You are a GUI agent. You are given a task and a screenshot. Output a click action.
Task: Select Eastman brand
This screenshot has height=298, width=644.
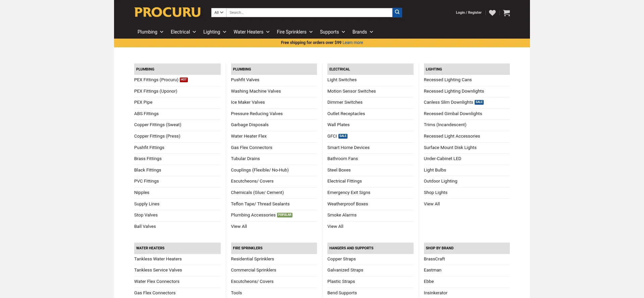click(432, 270)
